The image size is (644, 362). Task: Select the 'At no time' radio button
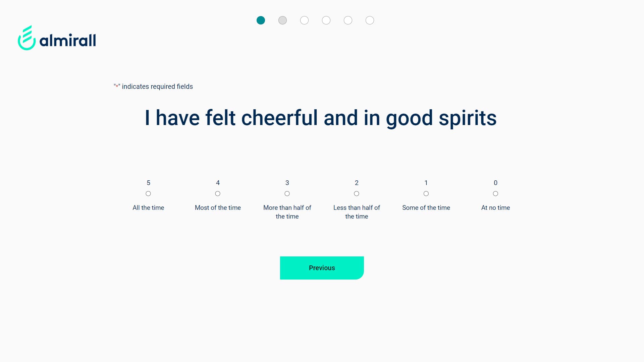[495, 194]
